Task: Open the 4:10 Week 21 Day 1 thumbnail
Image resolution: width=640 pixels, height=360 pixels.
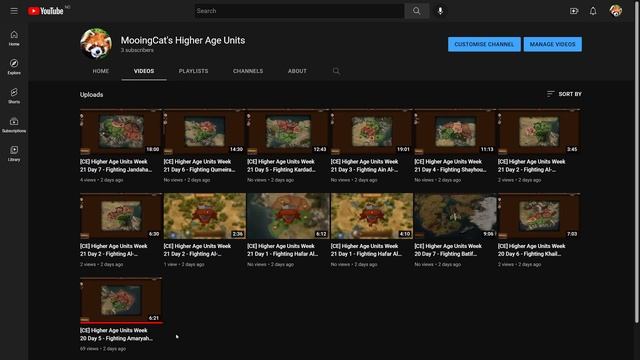Action: point(372,216)
